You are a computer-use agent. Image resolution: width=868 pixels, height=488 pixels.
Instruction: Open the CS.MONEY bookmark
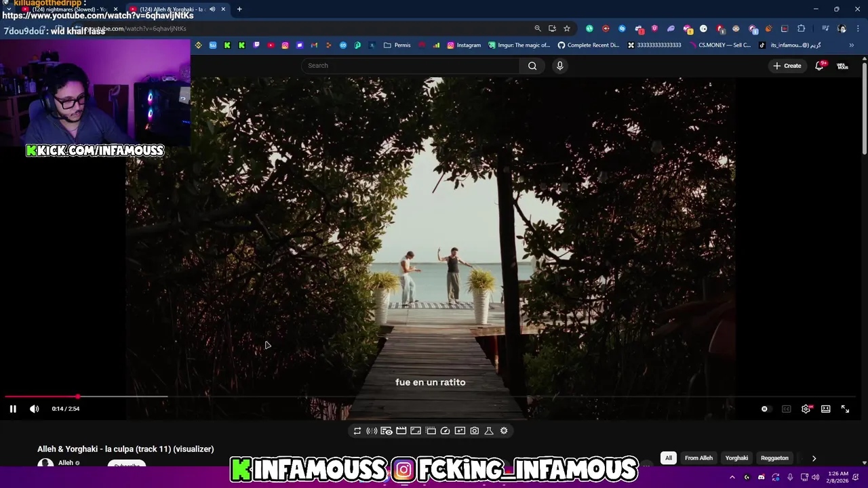point(719,45)
